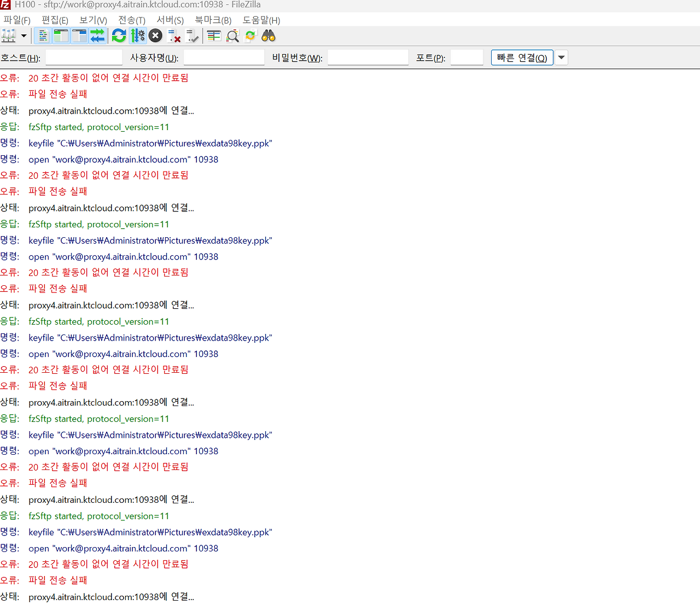This screenshot has height=605, width=700.
Task: Open the 북마크(B) menu
Action: click(213, 20)
